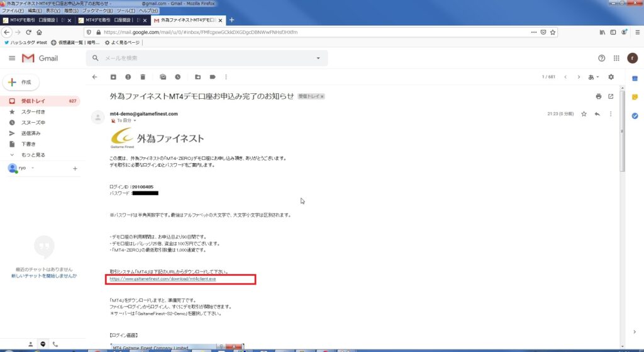Open the Gmail support help icon

tap(602, 58)
